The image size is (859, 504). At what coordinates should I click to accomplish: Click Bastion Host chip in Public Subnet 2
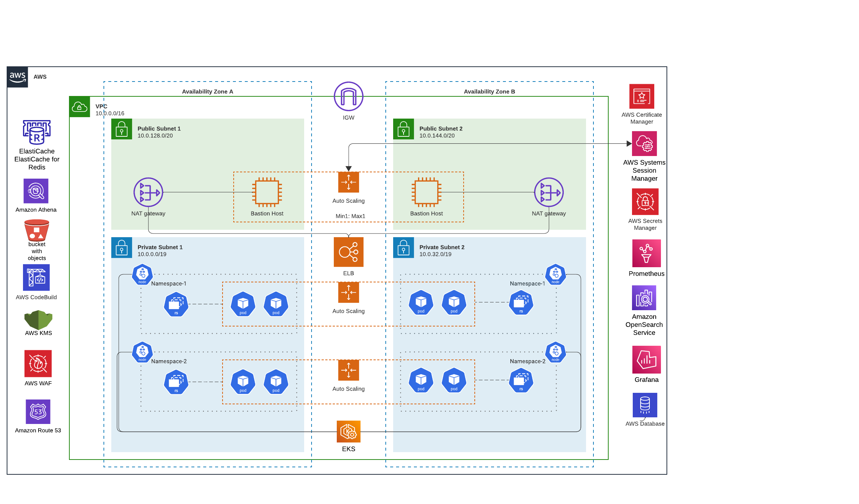click(427, 192)
